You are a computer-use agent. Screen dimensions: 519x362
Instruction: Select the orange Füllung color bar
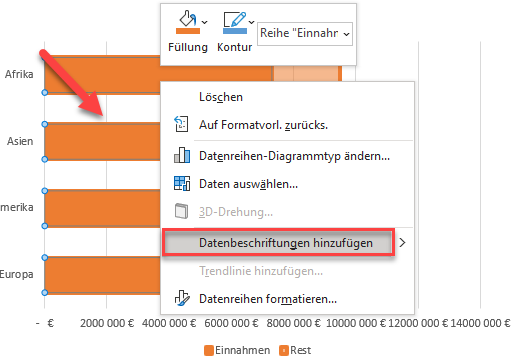pyautogui.click(x=188, y=31)
